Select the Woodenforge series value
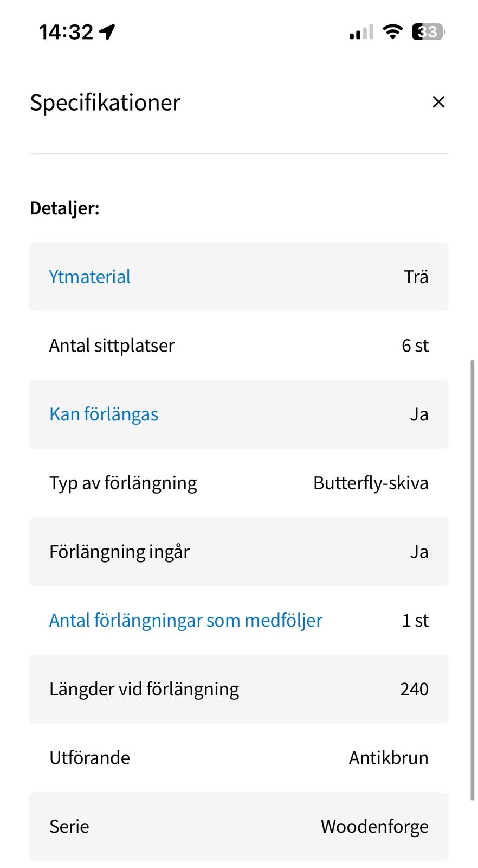 point(374,826)
